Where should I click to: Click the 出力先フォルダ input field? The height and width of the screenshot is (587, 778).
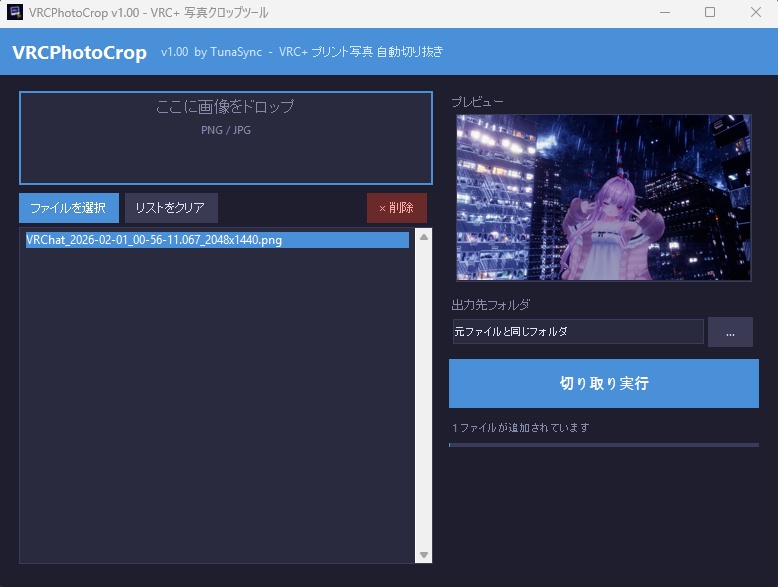tap(578, 331)
